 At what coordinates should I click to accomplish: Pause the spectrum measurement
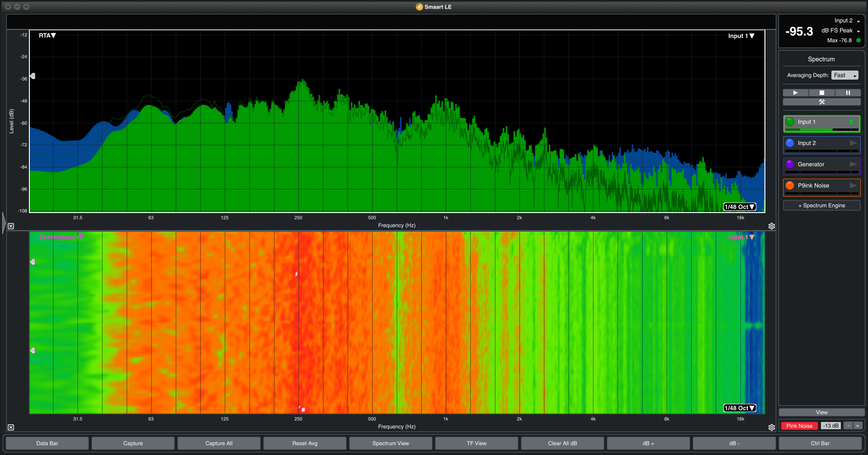pos(848,93)
